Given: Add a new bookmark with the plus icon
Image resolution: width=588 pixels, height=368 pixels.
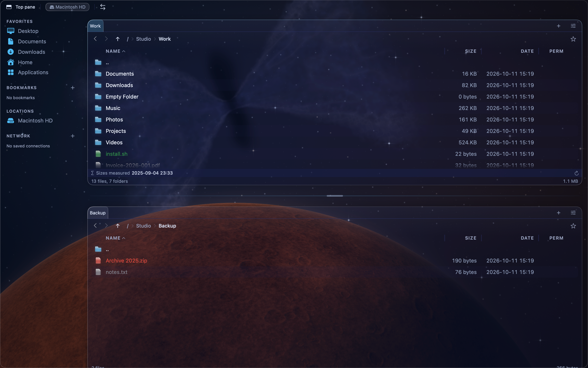Looking at the screenshot, I should click(x=73, y=88).
